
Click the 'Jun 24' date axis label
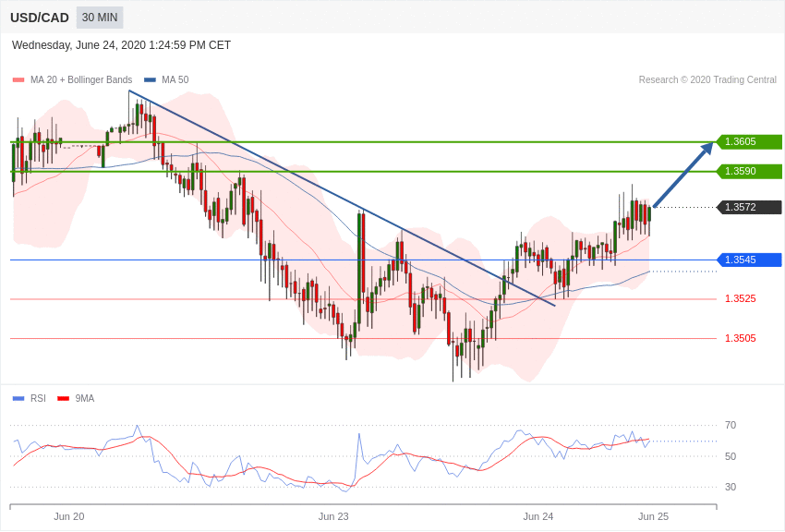click(x=538, y=516)
